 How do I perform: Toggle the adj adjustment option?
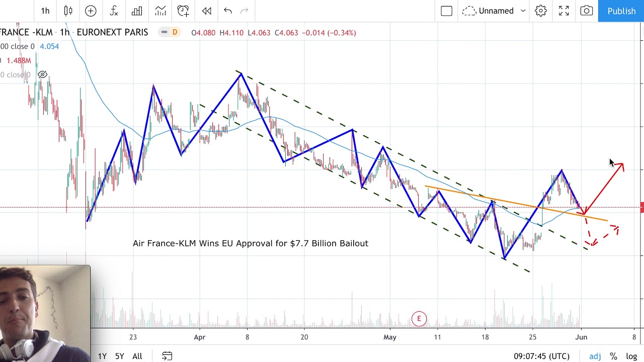595,356
